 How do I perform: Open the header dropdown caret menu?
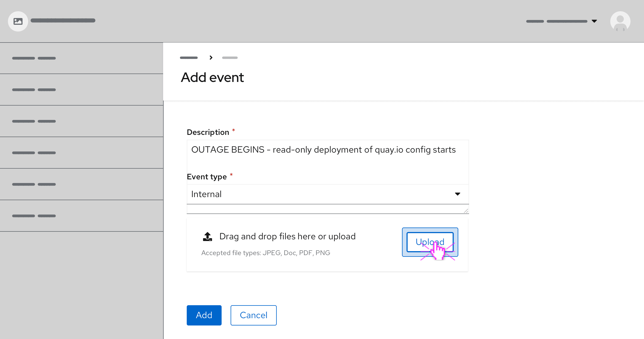tap(594, 21)
